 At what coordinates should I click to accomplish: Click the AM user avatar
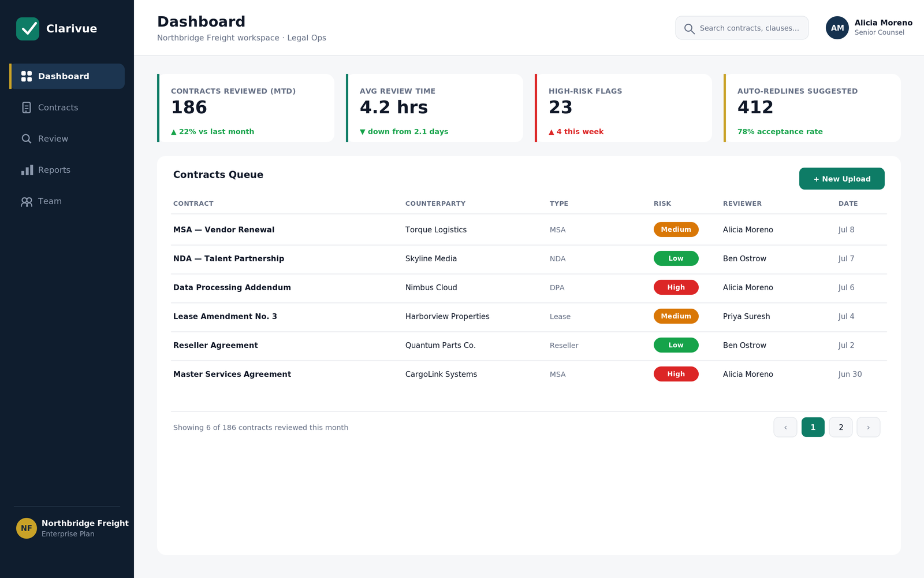837,28
